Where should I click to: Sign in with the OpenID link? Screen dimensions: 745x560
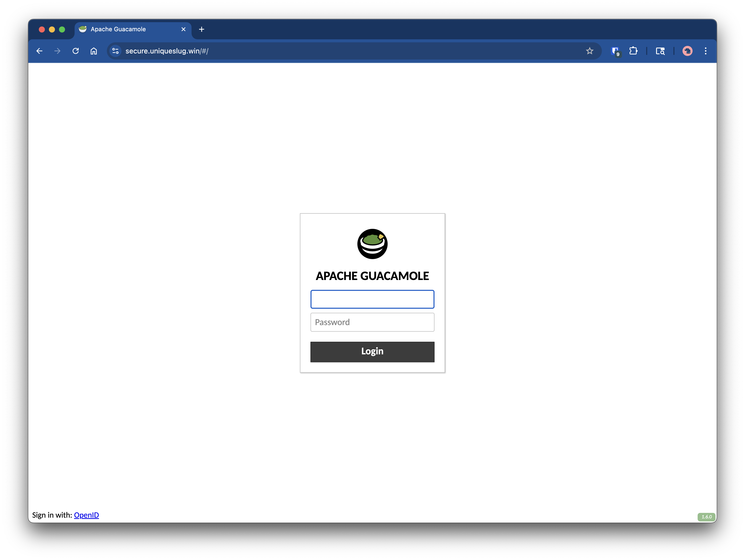[86, 515]
